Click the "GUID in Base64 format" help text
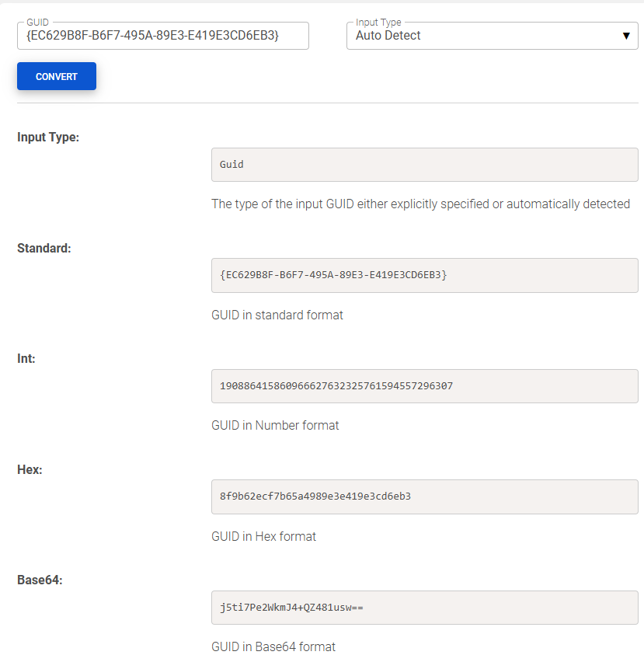 tap(273, 647)
